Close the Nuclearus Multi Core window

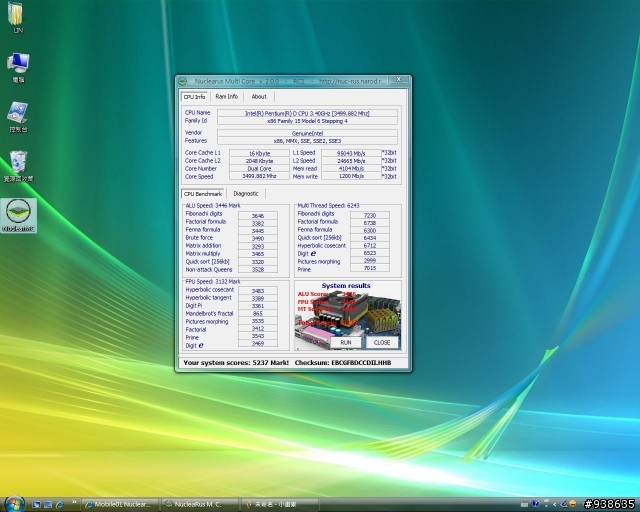click(399, 79)
